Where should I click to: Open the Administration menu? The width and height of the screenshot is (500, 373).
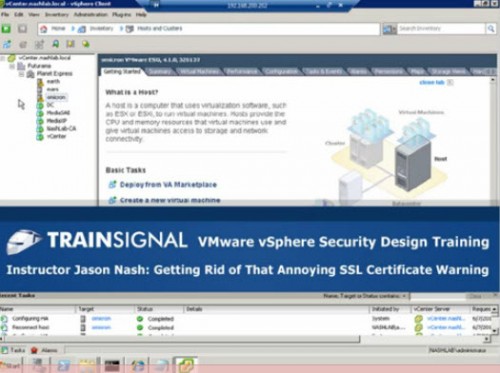tap(90, 15)
